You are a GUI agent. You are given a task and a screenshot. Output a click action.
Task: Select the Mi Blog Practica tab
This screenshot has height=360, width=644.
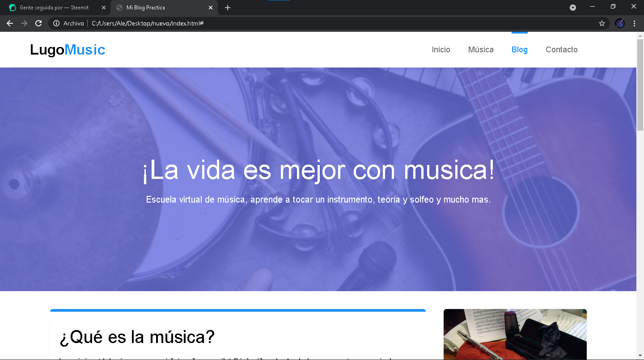[x=164, y=8]
